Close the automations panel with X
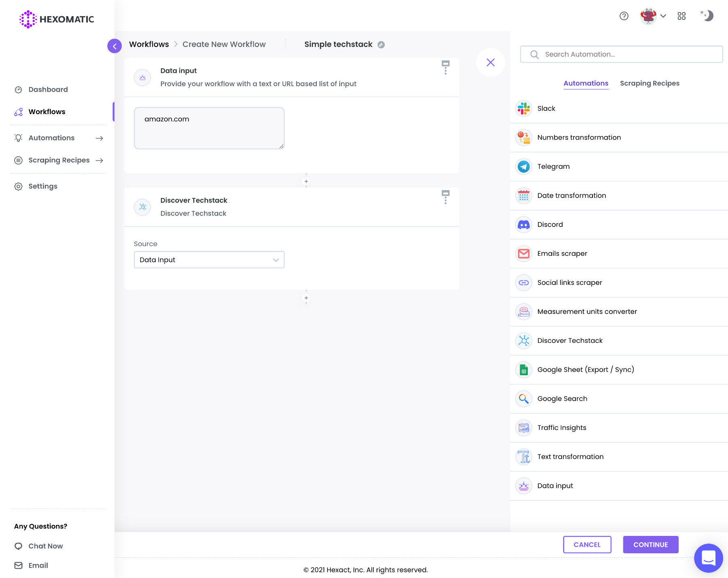Viewport: 728px width, 578px height. coord(491,62)
